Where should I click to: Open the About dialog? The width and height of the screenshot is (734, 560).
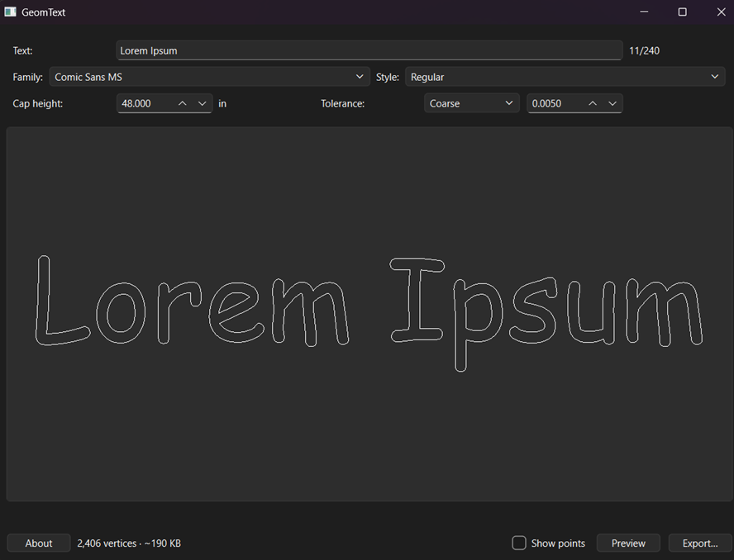point(39,543)
